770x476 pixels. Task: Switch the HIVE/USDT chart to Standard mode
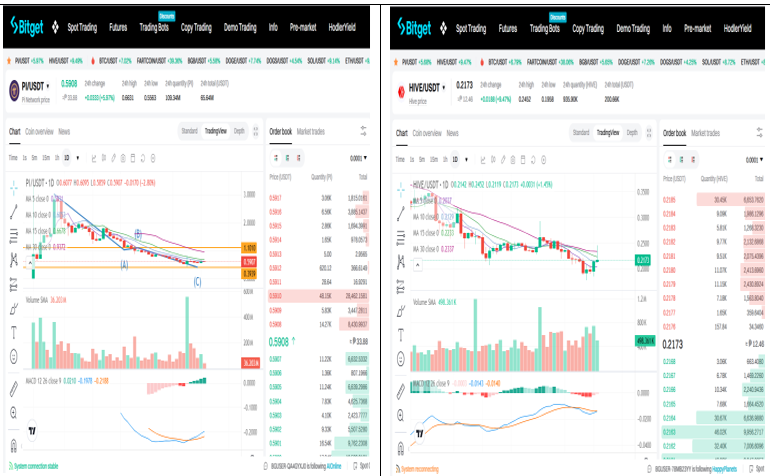tap(581, 132)
